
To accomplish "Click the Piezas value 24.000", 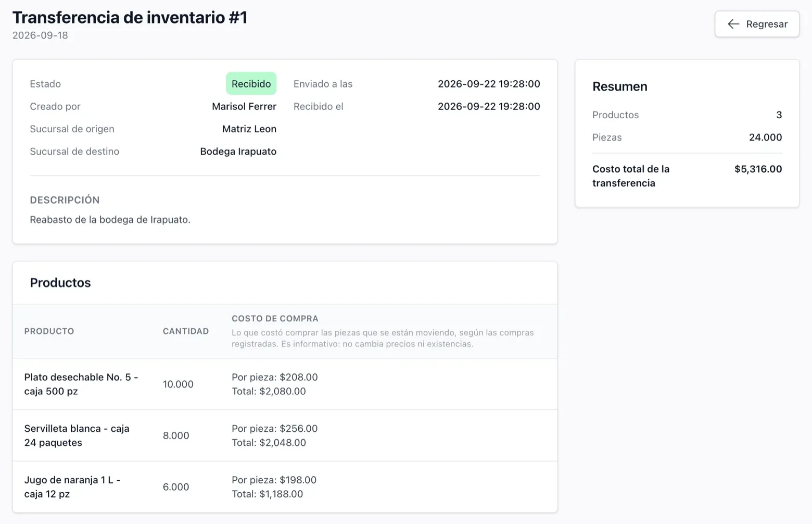I will pyautogui.click(x=765, y=138).
